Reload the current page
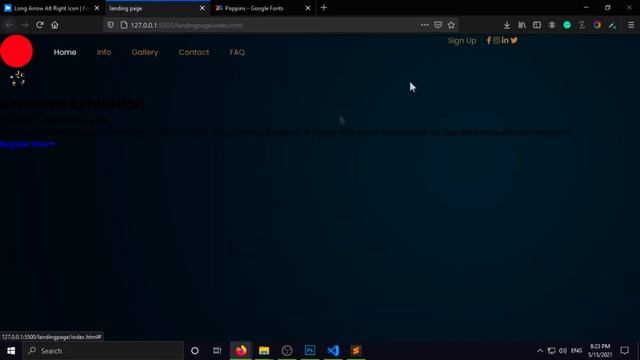 pos(40,25)
